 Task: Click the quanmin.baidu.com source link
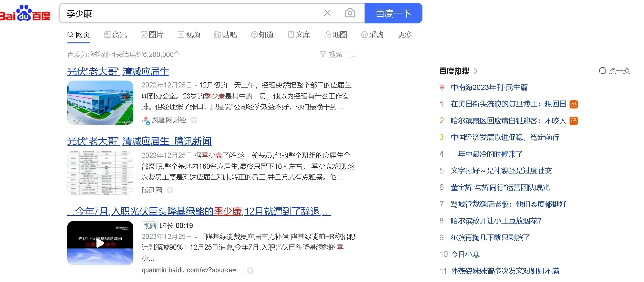coord(192,270)
